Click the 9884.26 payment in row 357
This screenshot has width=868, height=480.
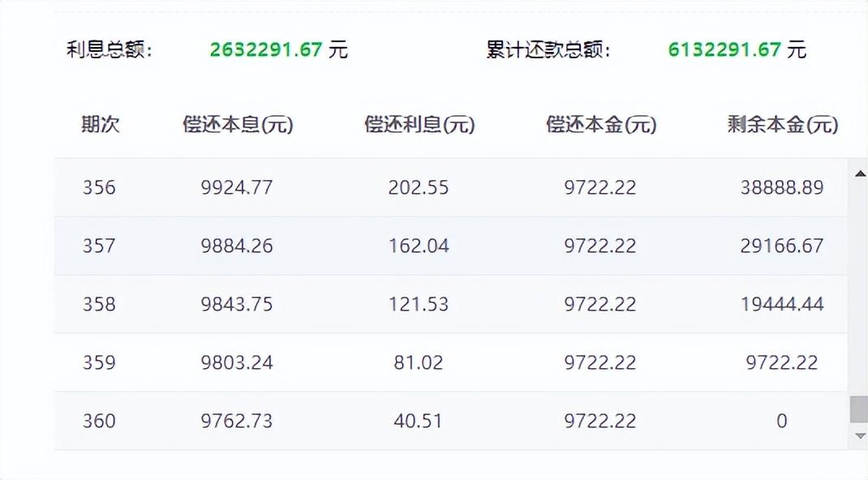237,246
